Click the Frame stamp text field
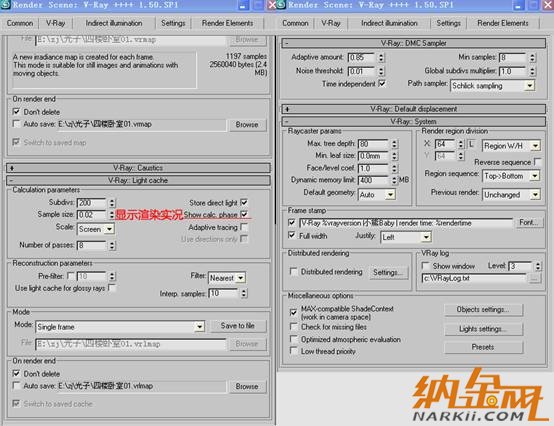The height and width of the screenshot is (426, 554). coord(406,223)
